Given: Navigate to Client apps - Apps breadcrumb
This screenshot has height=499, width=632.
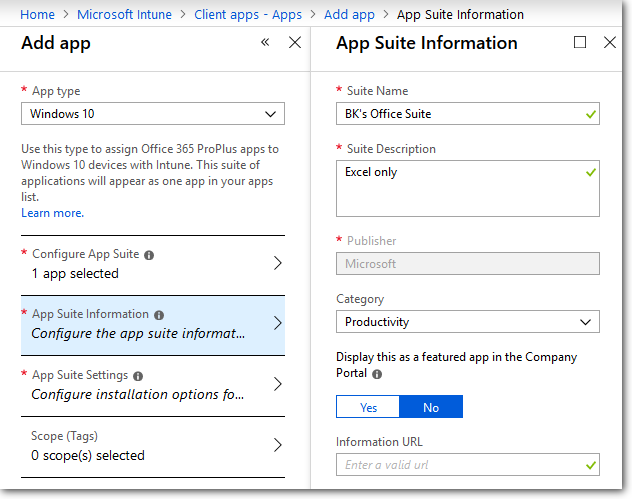Looking at the screenshot, I should pyautogui.click(x=249, y=14).
